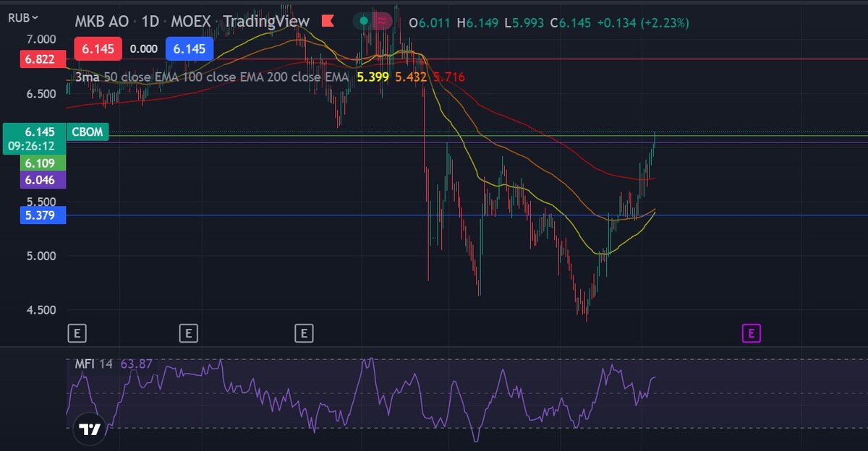Viewport: 868px width, 451px height.
Task: Select the green 6.109 price label
Action: click(x=43, y=163)
